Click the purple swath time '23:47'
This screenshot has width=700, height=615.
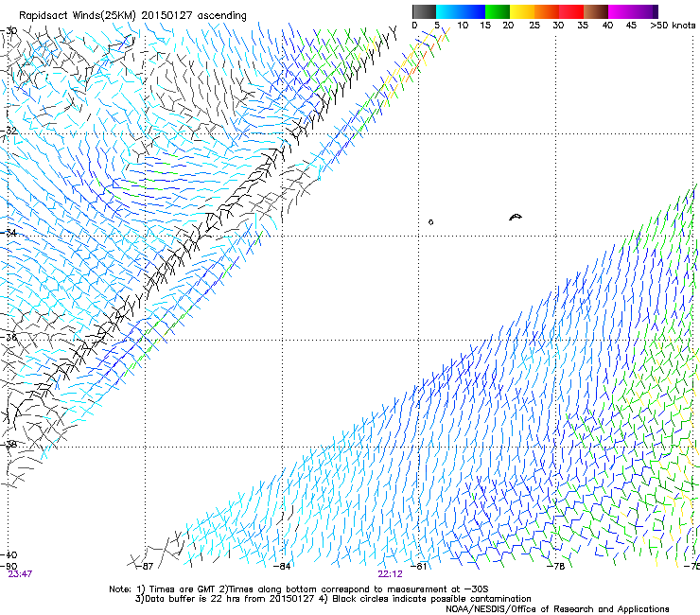[20, 574]
